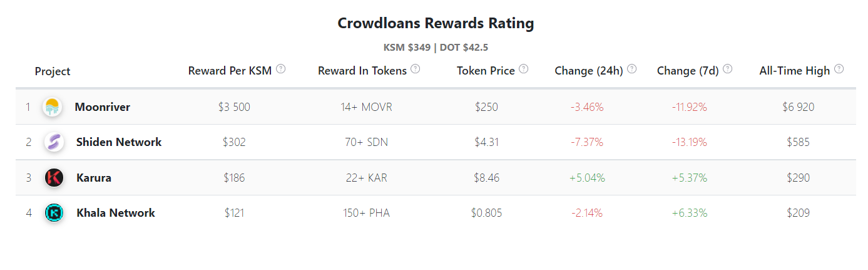
Task: Click the Shiden Network logo icon
Action: [x=54, y=142]
